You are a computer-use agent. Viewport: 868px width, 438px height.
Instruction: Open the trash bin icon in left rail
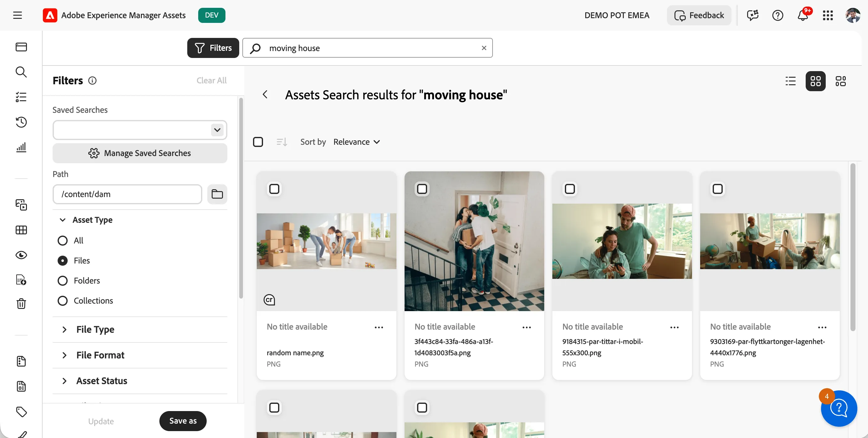point(21,304)
